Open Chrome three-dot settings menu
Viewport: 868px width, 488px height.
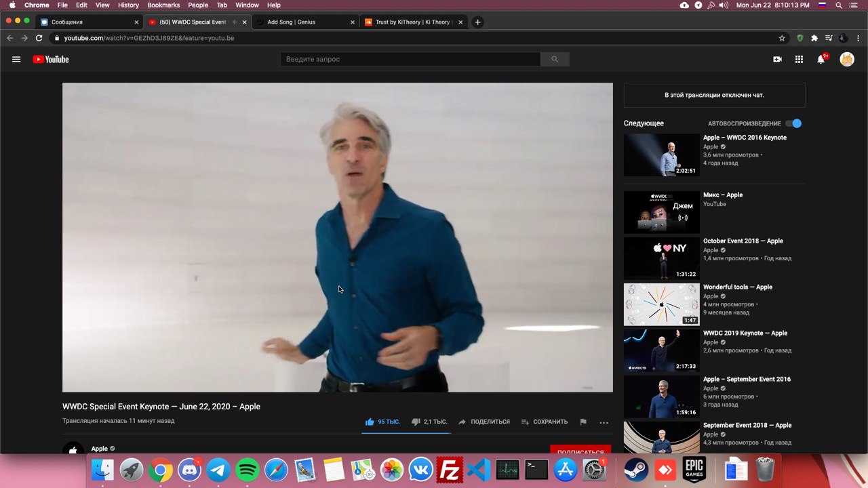pyautogui.click(x=858, y=38)
